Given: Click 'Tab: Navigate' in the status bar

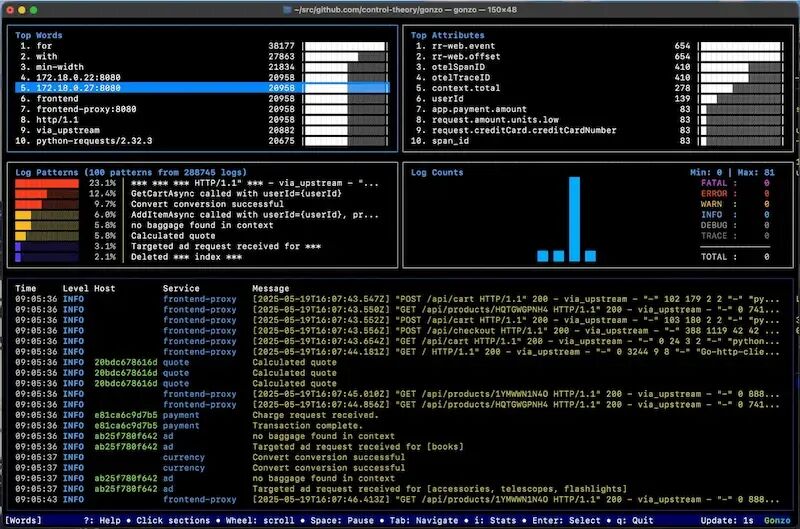Looking at the screenshot, I should coord(424,520).
